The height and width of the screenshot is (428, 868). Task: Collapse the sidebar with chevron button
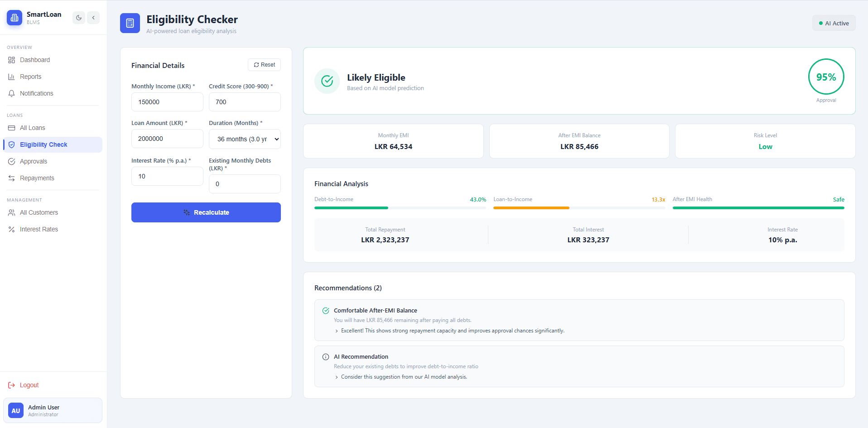click(93, 18)
